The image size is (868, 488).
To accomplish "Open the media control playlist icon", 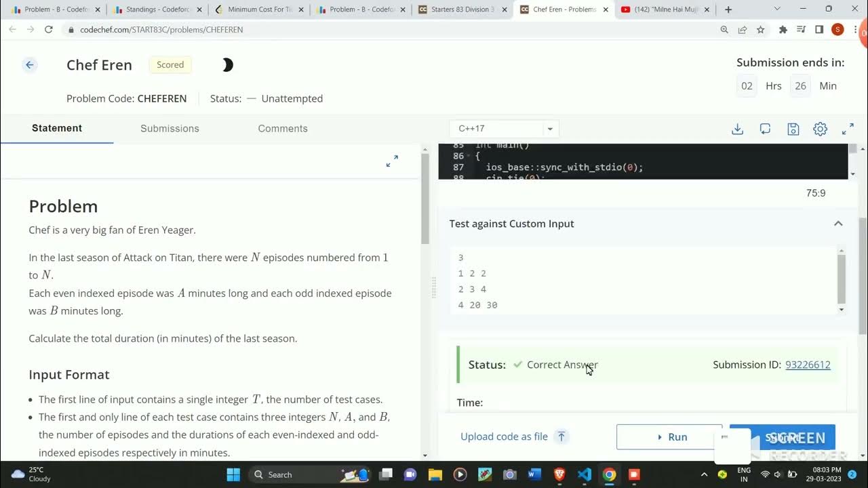I will tap(802, 30).
